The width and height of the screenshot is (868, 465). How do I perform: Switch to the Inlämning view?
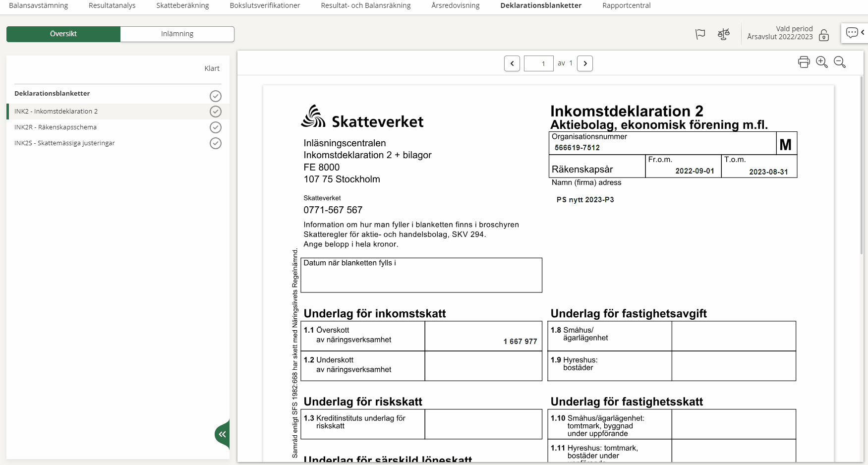(177, 34)
